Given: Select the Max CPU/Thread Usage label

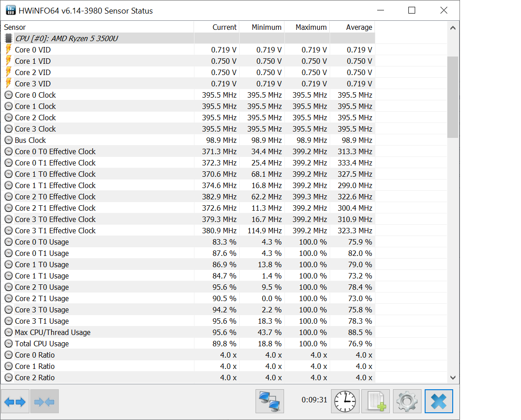Looking at the screenshot, I should 52,332.
